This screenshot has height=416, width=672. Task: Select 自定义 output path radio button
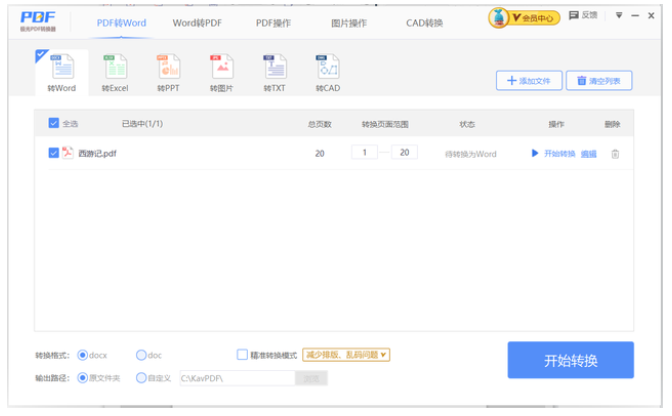coord(141,378)
